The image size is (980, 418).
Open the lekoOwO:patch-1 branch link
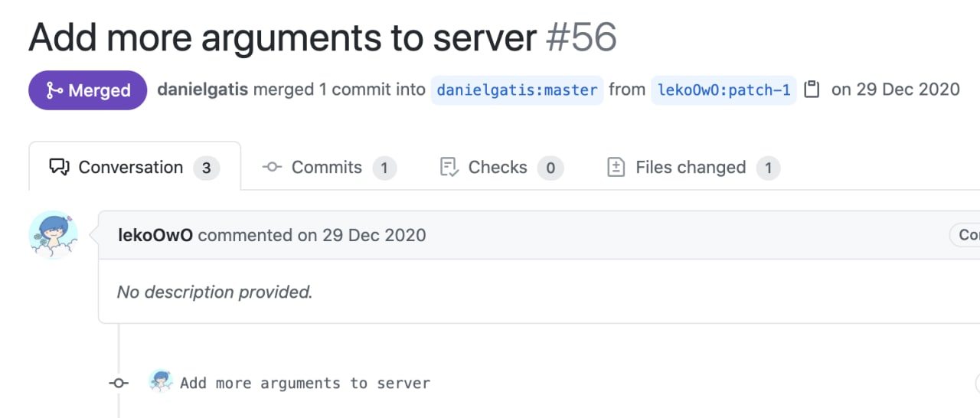[x=724, y=90]
